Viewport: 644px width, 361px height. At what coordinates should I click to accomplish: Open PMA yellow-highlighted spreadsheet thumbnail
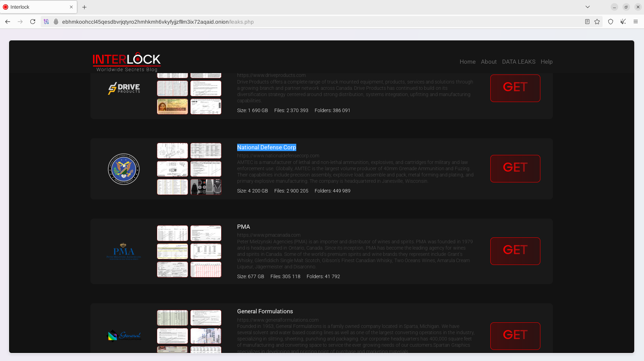172,251
